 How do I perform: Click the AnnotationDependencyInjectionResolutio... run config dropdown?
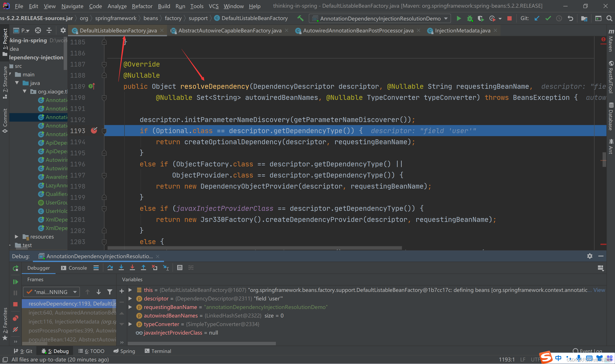click(x=380, y=18)
